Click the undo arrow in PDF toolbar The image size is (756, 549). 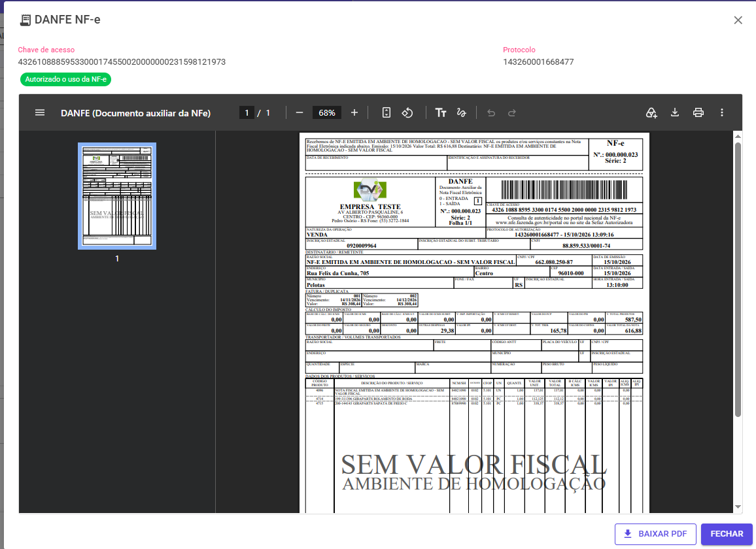pyautogui.click(x=491, y=113)
